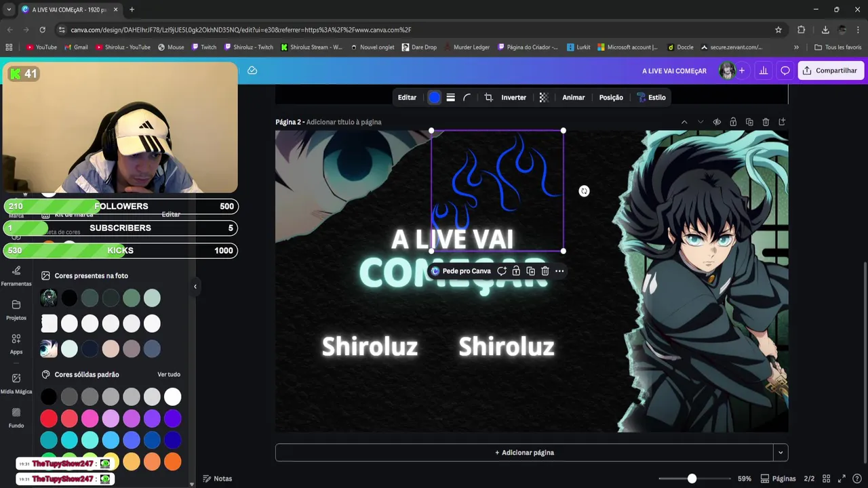Open the Editar menu
The width and height of the screenshot is (868, 488).
[407, 98]
